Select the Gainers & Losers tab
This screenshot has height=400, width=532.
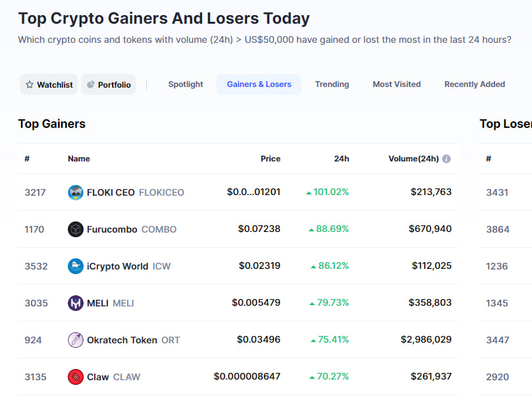[x=259, y=84]
